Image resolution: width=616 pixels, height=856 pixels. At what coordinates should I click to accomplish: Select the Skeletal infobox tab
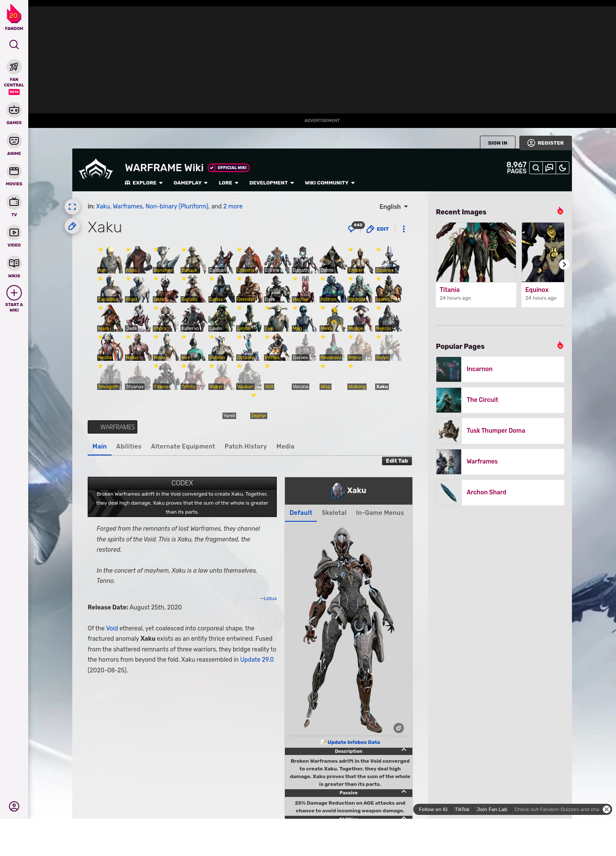point(334,513)
